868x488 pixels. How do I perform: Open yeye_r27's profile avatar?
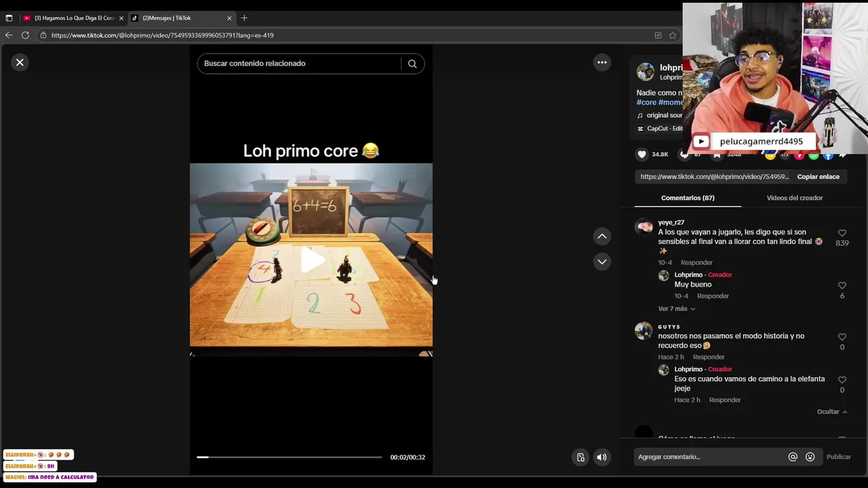point(644,227)
